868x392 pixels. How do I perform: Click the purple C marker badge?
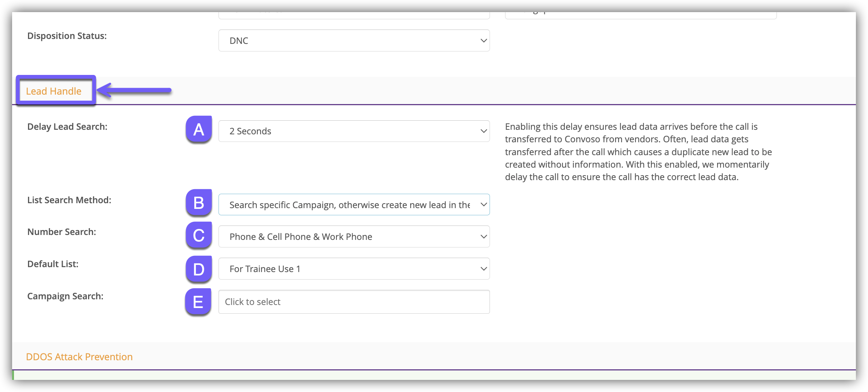198,235
